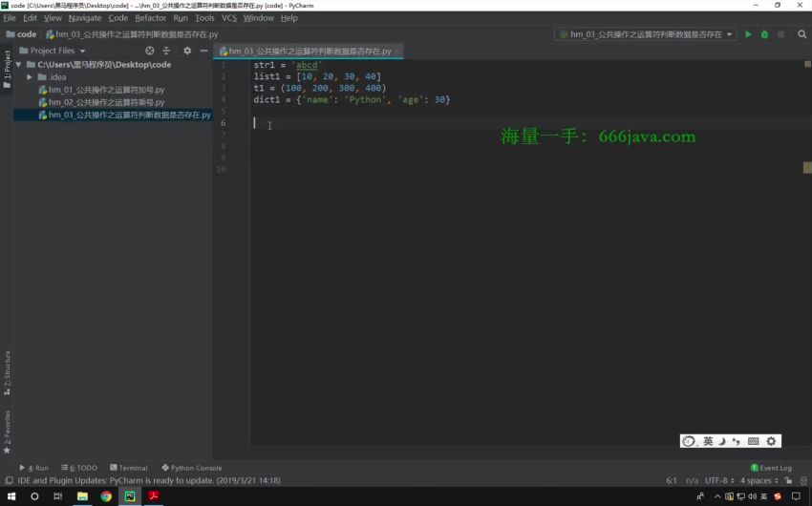The image size is (812, 506).
Task: Start debugging with the green bug icon
Action: 764,34
